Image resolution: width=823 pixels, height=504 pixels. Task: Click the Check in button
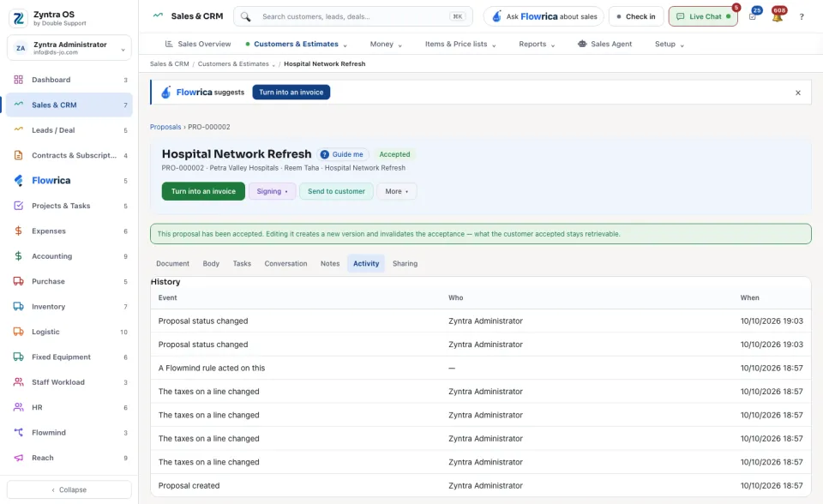click(x=636, y=17)
